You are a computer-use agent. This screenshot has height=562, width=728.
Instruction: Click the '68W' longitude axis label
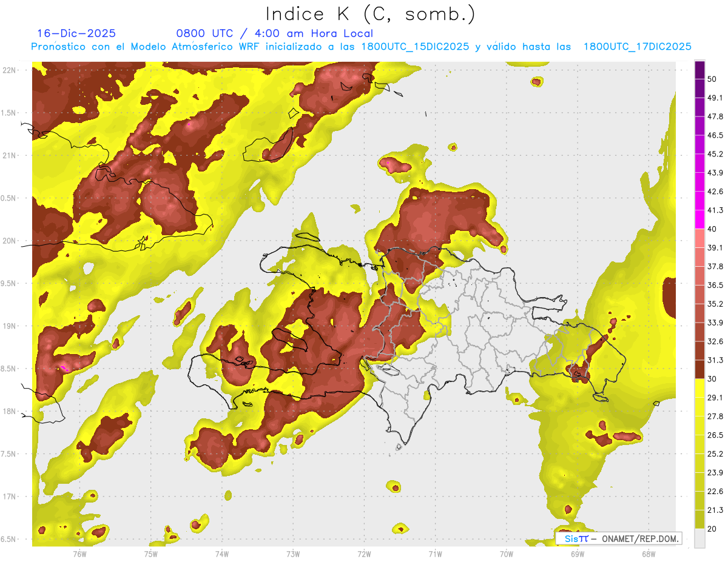[649, 554]
